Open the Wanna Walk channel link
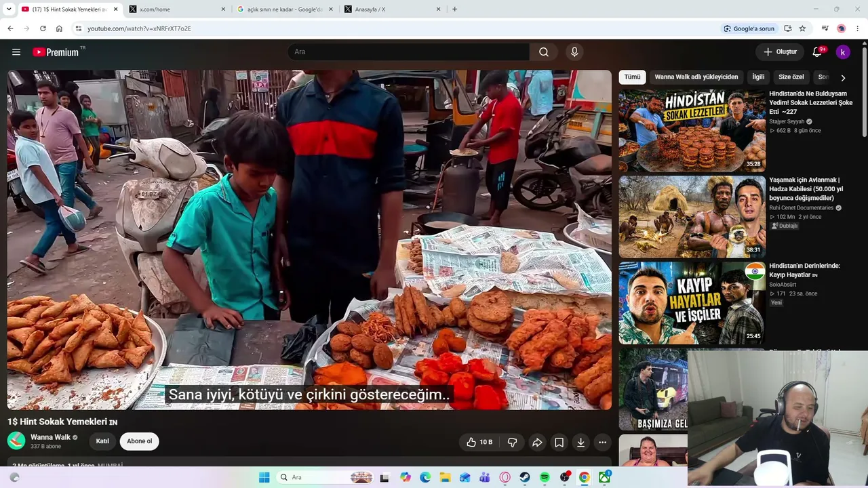This screenshot has height=488, width=868. click(50, 437)
